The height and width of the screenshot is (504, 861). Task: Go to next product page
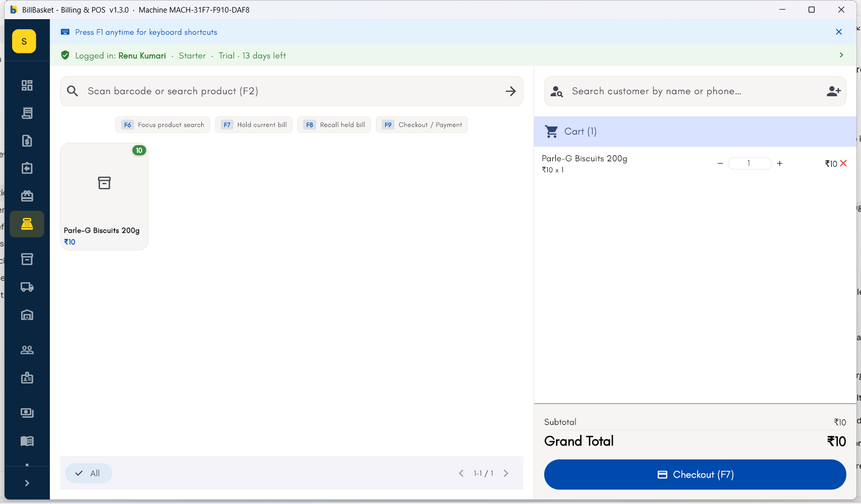click(506, 473)
